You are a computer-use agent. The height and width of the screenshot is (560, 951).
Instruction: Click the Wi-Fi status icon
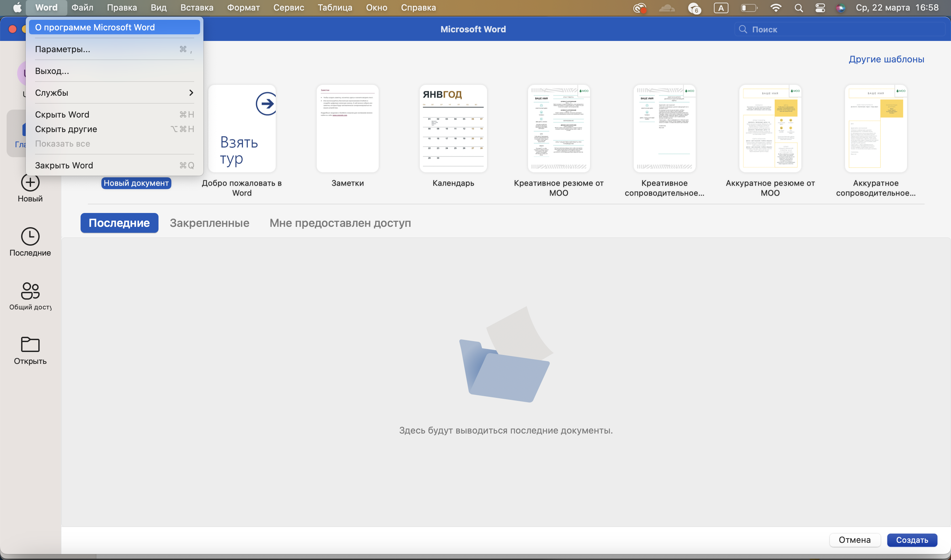click(776, 8)
